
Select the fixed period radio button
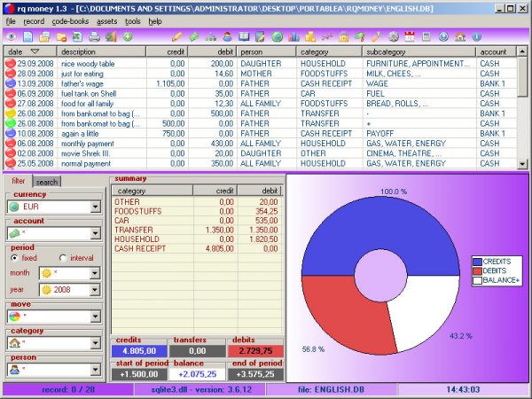coord(14,257)
